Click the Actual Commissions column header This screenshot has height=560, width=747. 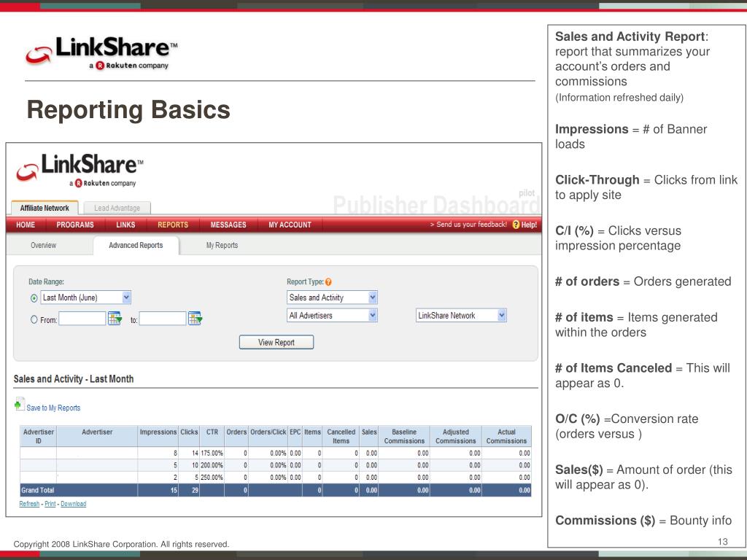click(x=506, y=436)
